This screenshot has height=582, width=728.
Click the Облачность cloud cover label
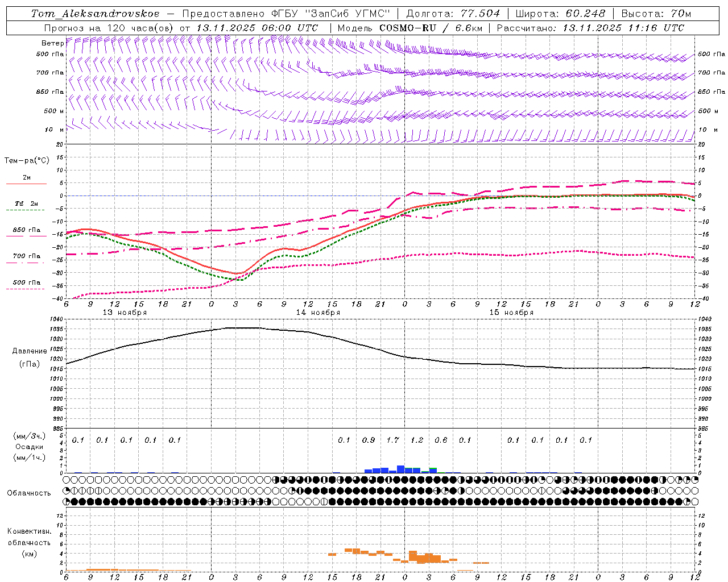click(29, 493)
